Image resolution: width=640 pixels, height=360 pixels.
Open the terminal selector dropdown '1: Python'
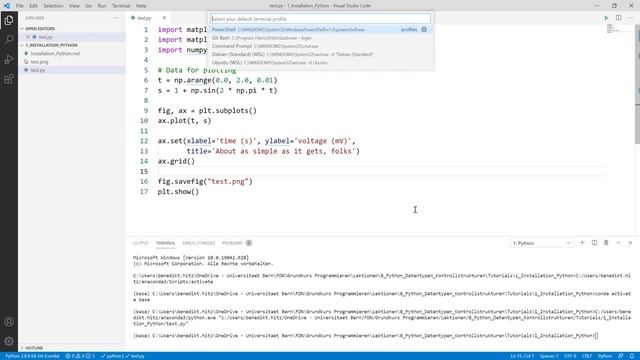541,243
